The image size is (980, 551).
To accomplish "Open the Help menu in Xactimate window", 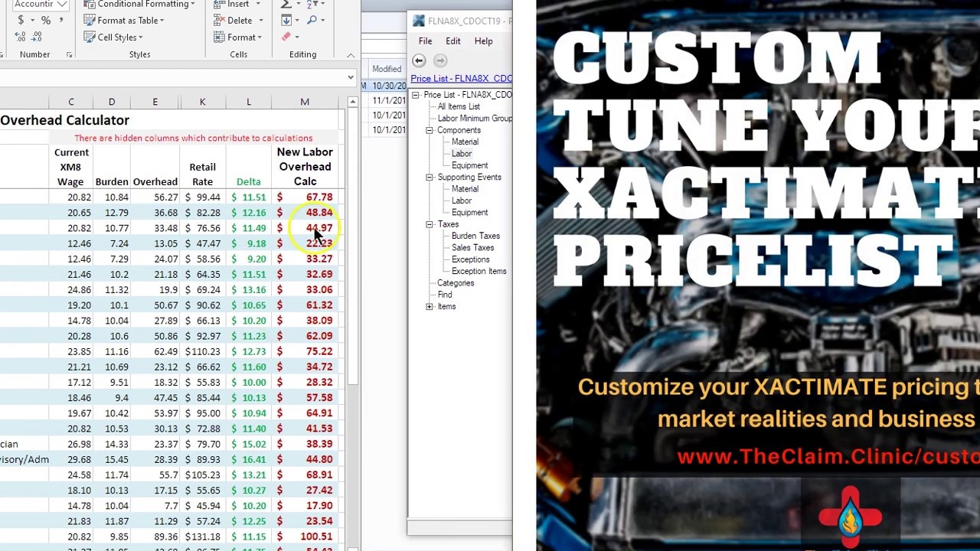I will coord(483,41).
